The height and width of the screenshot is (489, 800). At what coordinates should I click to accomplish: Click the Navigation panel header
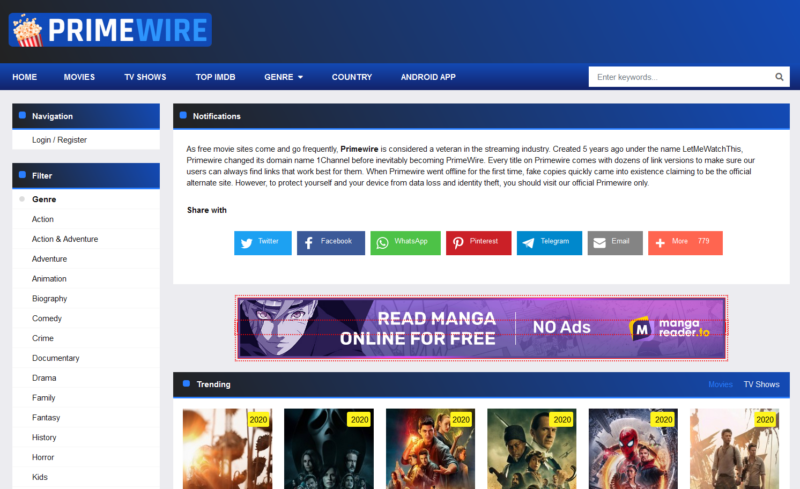(86, 116)
